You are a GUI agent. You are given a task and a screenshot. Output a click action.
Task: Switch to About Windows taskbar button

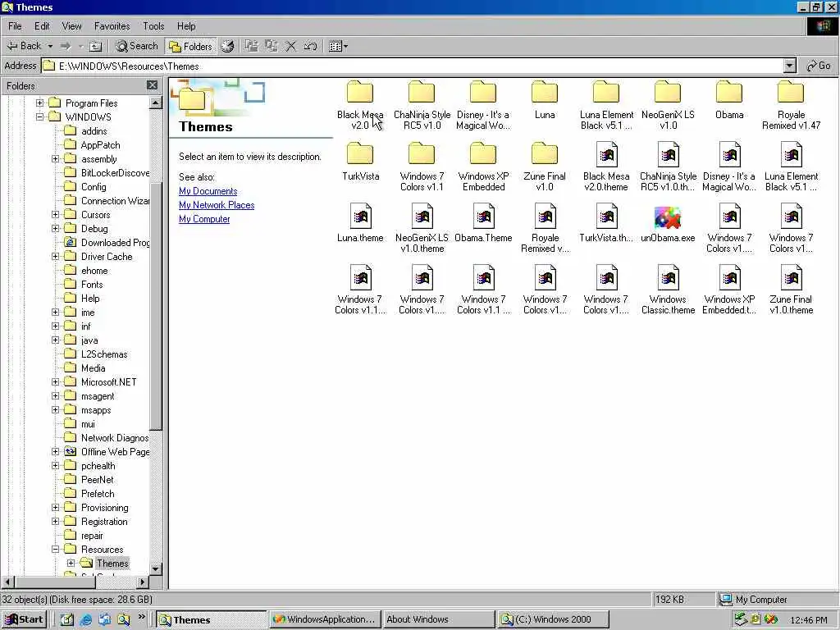[438, 620]
